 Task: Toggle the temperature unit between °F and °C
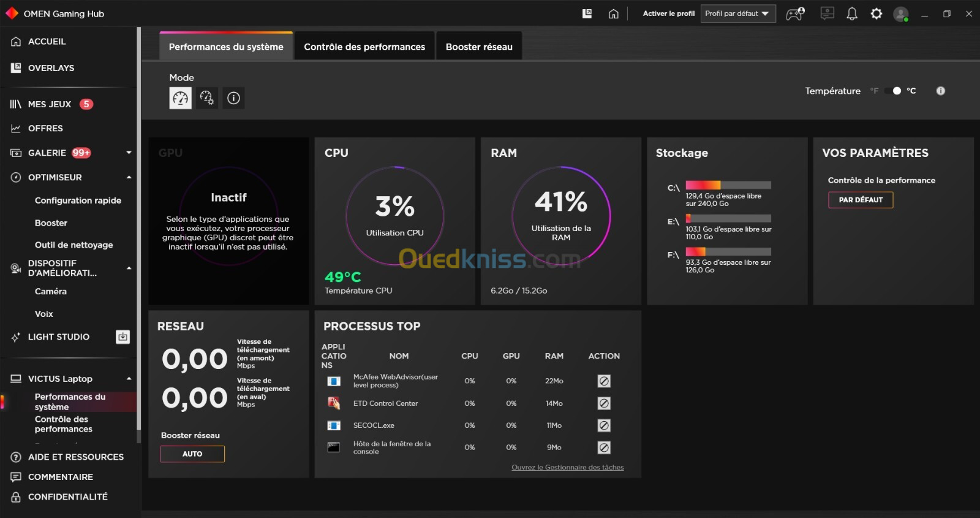pos(893,91)
